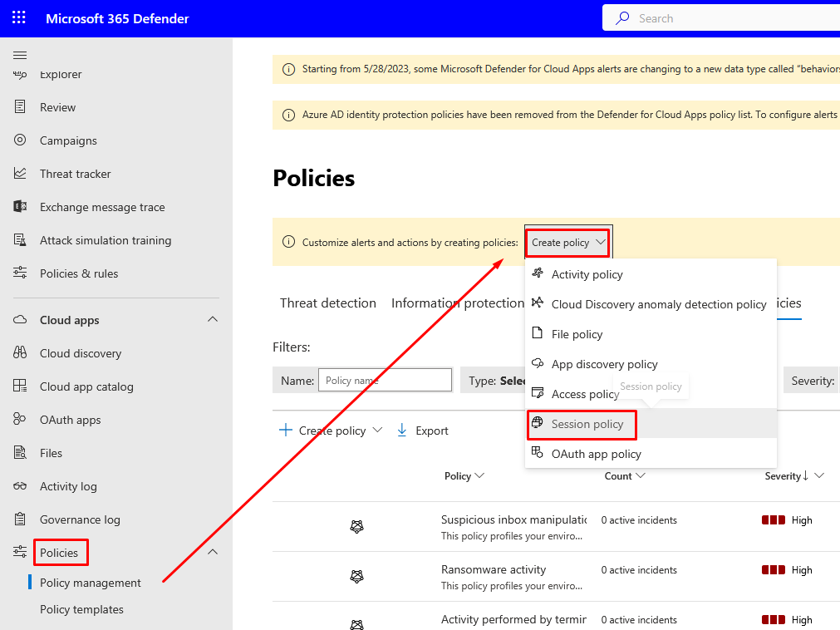
Task: Open Activity performed by terminated policy
Action: coord(513,619)
